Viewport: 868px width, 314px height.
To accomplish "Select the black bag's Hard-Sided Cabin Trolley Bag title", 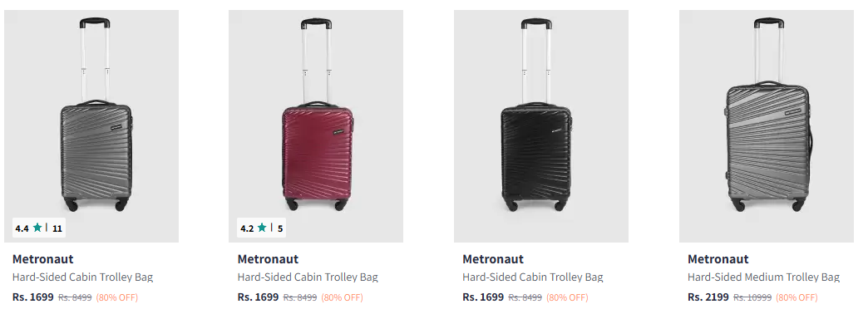I will 533,277.
